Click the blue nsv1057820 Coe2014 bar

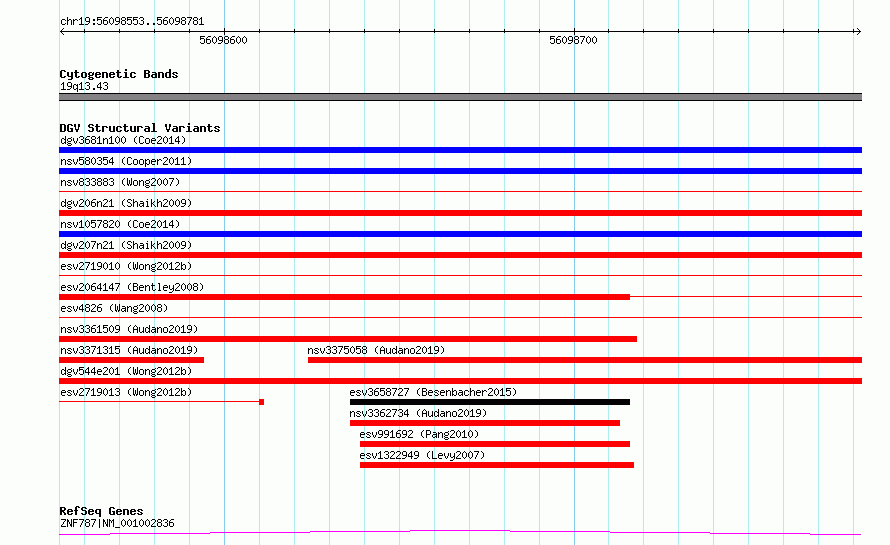[x=460, y=234]
